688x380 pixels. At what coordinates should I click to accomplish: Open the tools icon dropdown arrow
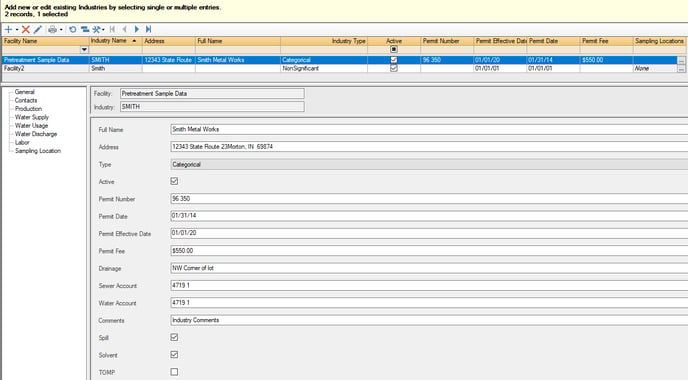click(x=103, y=29)
